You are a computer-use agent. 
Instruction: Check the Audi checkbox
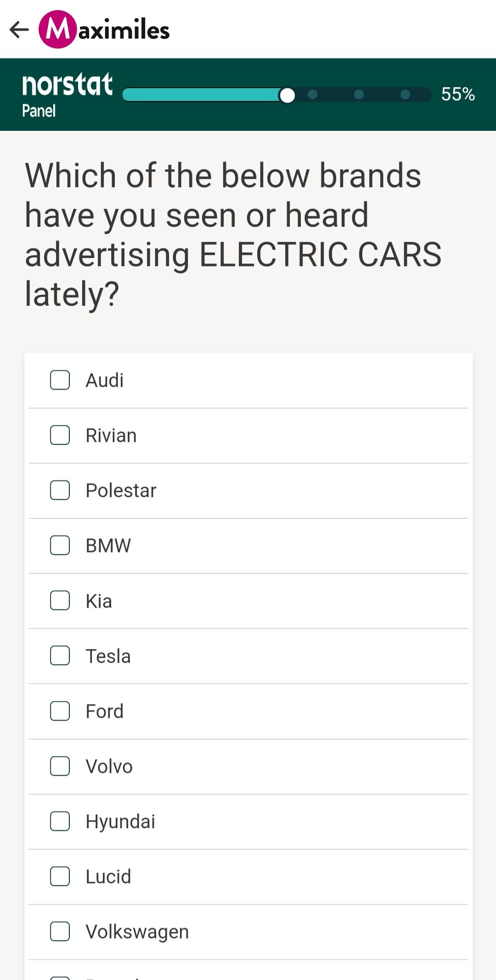[60, 380]
